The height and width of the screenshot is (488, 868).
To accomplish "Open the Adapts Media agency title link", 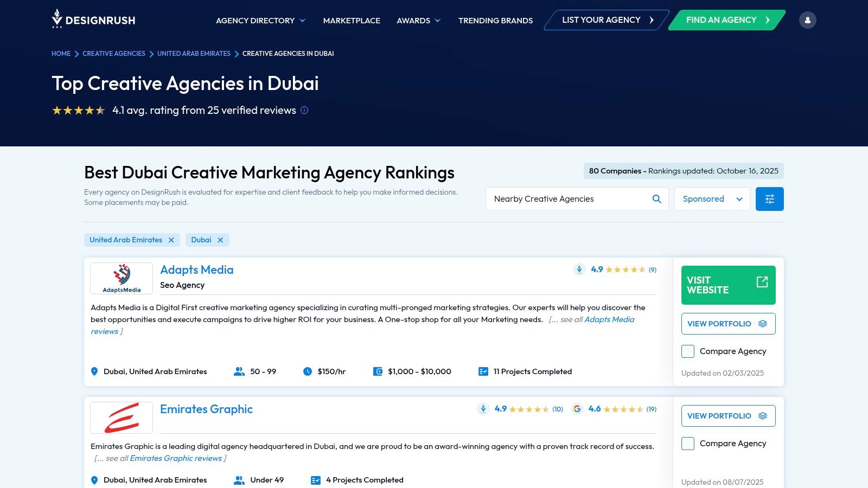I will click(x=197, y=270).
